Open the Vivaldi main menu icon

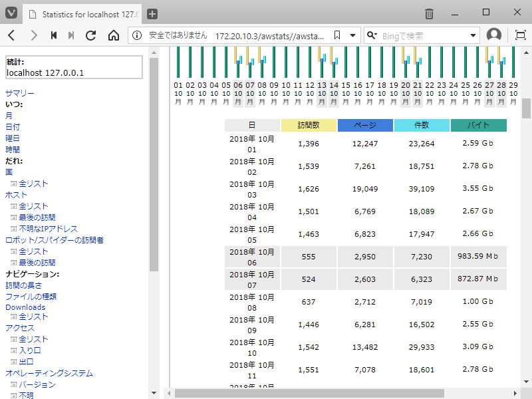click(x=12, y=13)
